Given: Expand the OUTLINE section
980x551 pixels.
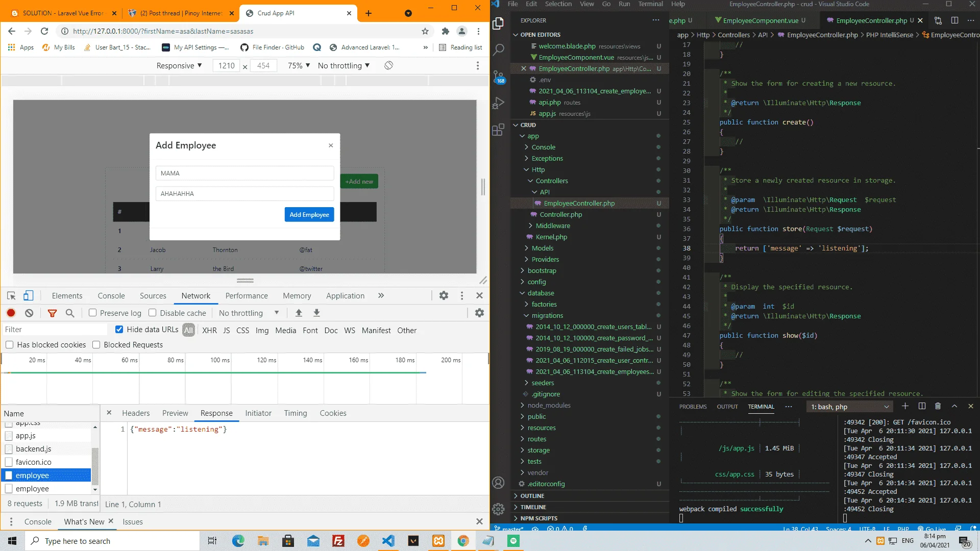Looking at the screenshot, I should [532, 496].
